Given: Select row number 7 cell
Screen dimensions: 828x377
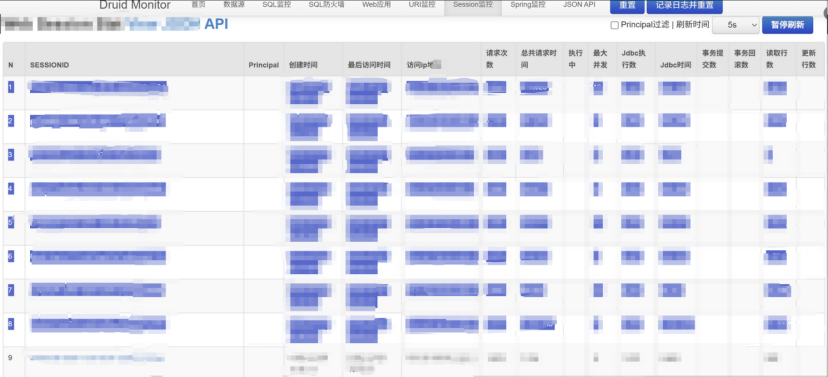Looking at the screenshot, I should [x=14, y=296].
